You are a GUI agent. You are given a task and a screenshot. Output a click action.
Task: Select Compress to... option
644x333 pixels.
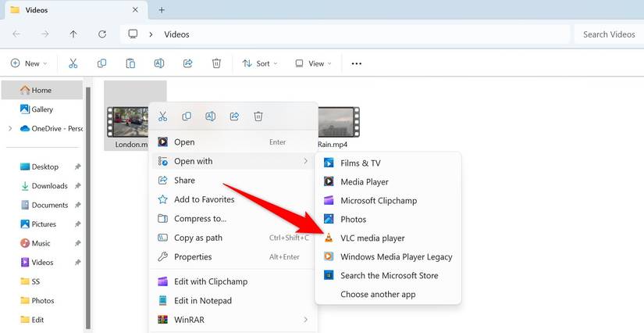[233, 218]
